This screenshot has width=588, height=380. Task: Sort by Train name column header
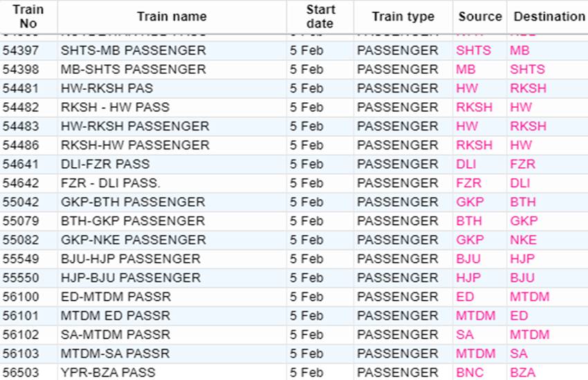coord(172,17)
